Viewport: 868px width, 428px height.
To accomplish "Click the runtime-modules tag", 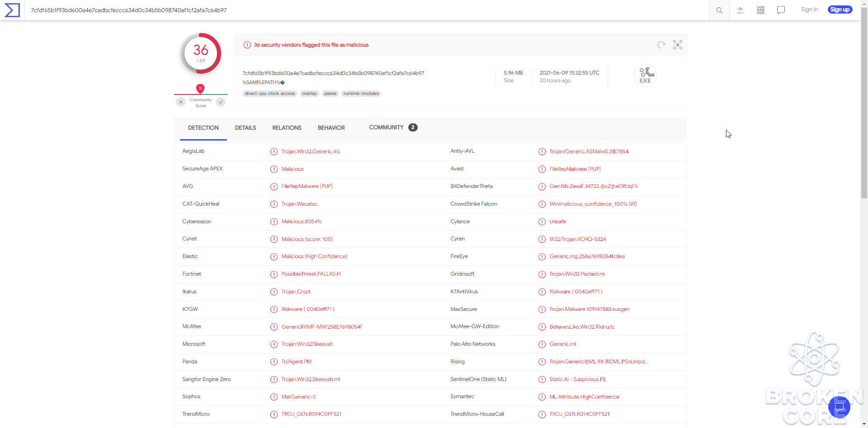I will [361, 94].
